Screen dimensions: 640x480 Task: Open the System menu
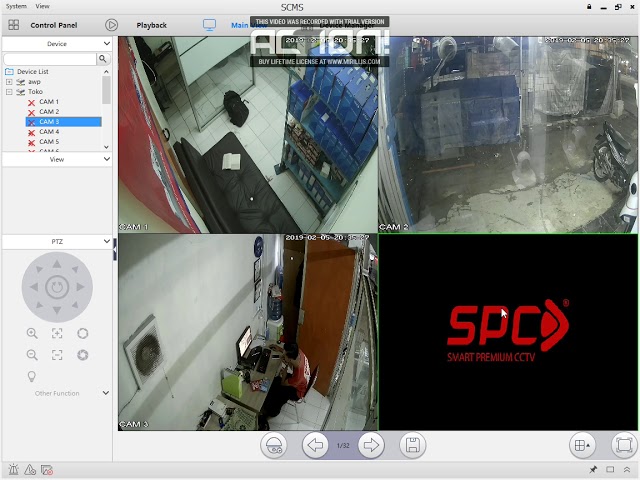coord(16,6)
